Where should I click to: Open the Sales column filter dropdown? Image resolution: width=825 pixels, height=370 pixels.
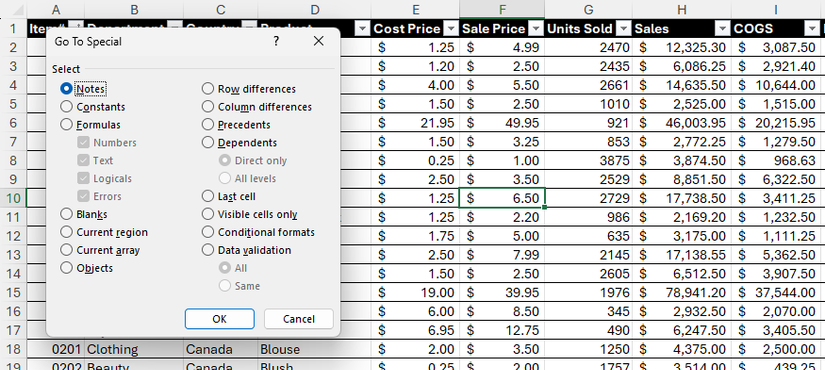point(723,29)
